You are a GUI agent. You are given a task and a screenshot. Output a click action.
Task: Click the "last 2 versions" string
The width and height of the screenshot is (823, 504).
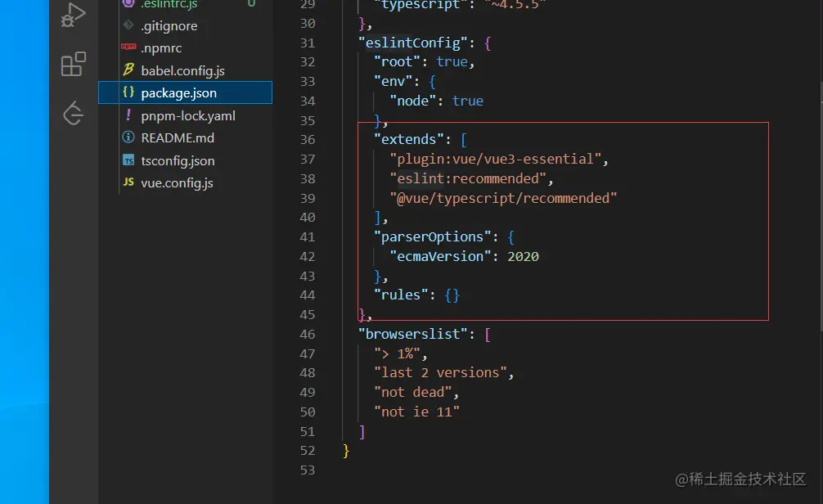pos(440,373)
